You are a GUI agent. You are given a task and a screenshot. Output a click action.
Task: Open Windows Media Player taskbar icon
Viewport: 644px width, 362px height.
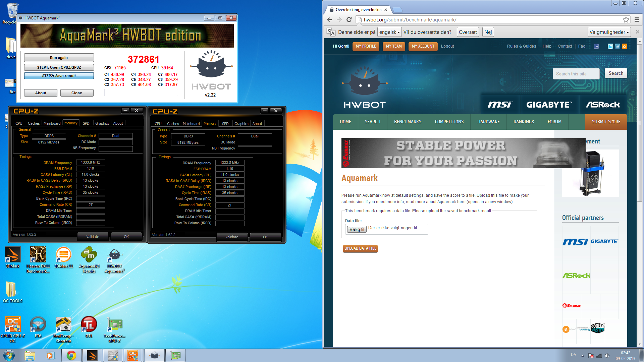(x=50, y=355)
